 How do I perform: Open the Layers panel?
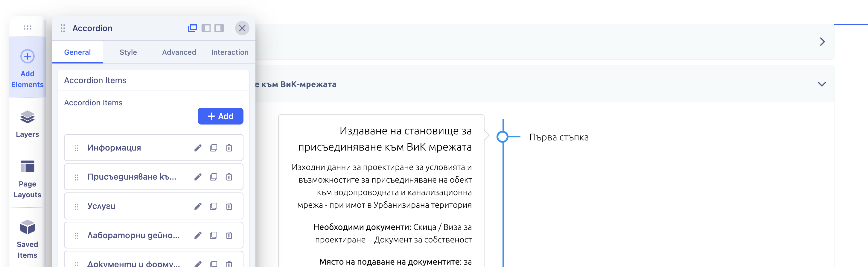27,123
